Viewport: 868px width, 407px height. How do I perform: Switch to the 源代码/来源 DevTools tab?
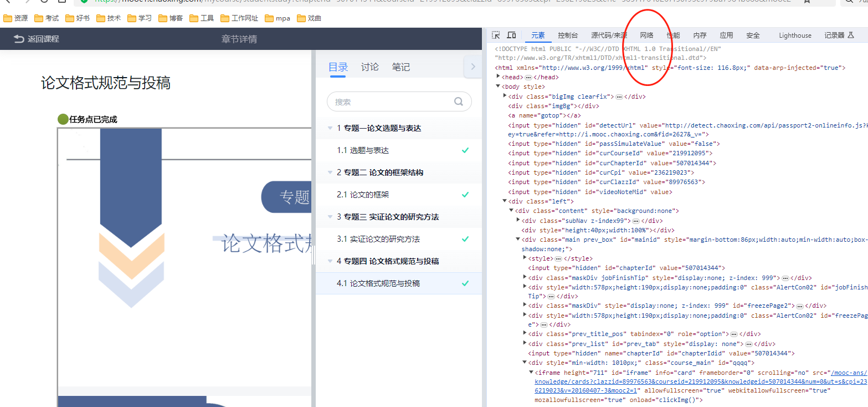pyautogui.click(x=609, y=35)
